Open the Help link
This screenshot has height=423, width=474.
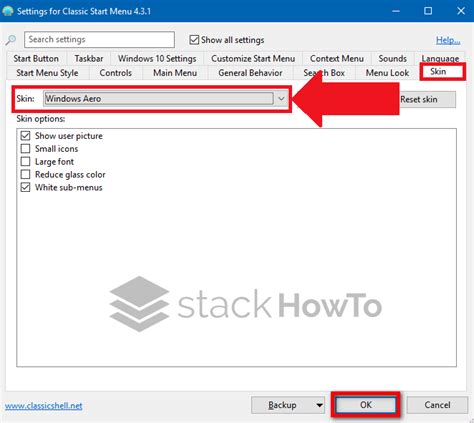pos(448,40)
